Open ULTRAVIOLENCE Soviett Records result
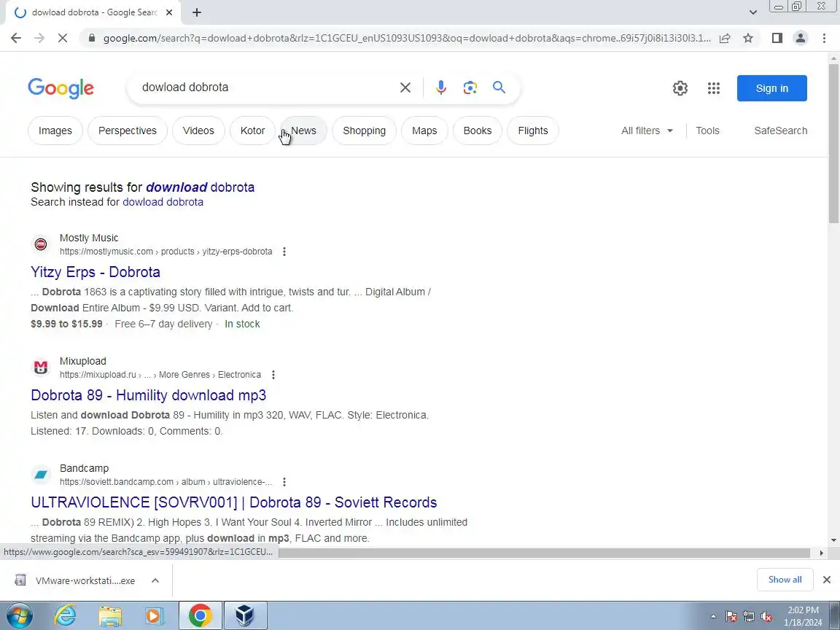The image size is (840, 630). coord(233,502)
